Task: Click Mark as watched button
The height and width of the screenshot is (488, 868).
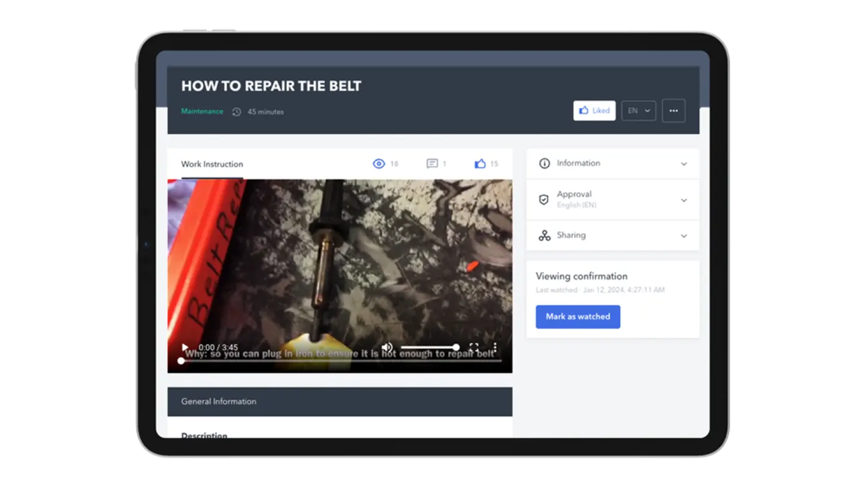Action: coord(578,317)
